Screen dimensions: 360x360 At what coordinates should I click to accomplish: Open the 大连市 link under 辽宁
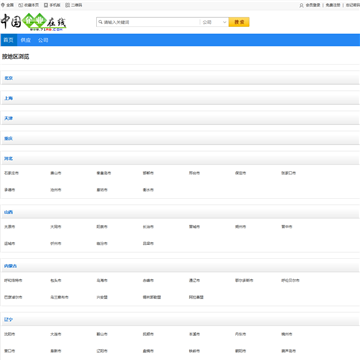click(x=56, y=334)
